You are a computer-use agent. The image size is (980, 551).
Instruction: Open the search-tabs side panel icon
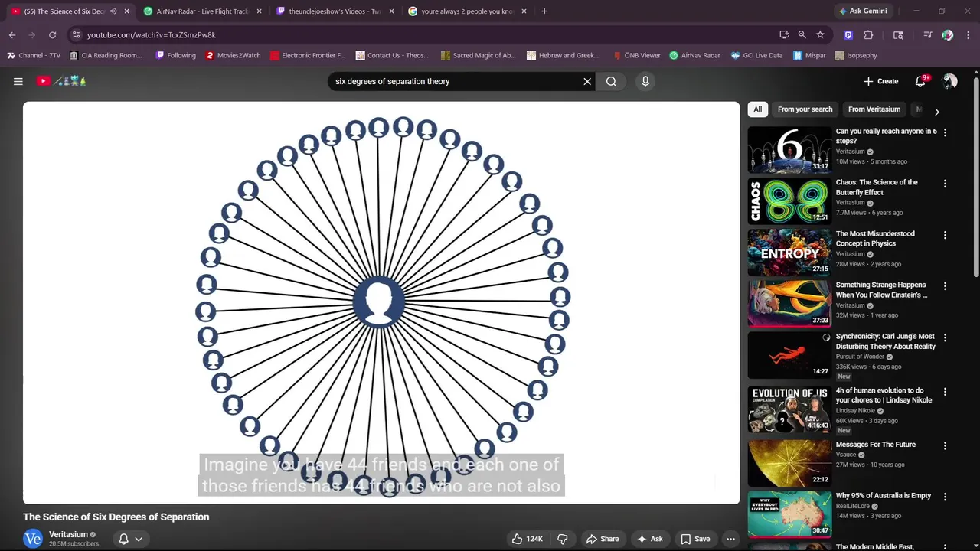(898, 34)
